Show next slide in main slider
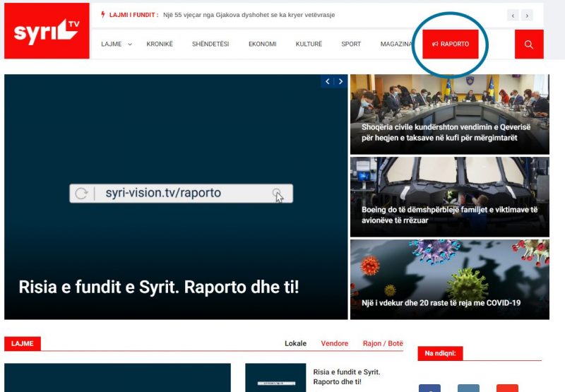The height and width of the screenshot is (392, 565). [x=340, y=81]
